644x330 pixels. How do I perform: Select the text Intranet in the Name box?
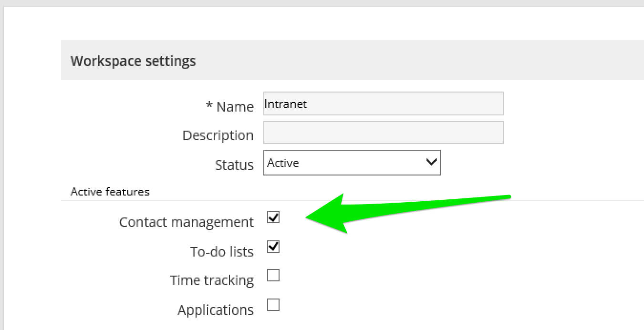point(285,104)
